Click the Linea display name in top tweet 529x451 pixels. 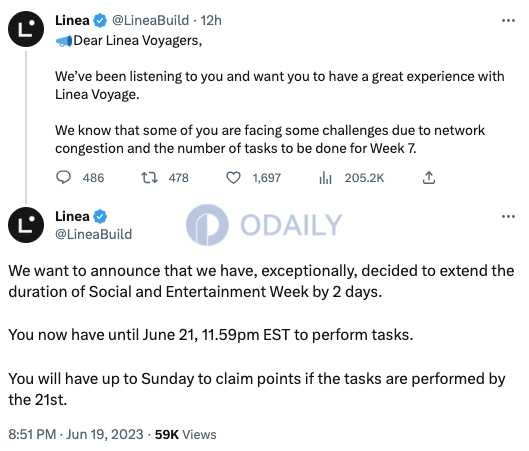pyautogui.click(x=72, y=21)
